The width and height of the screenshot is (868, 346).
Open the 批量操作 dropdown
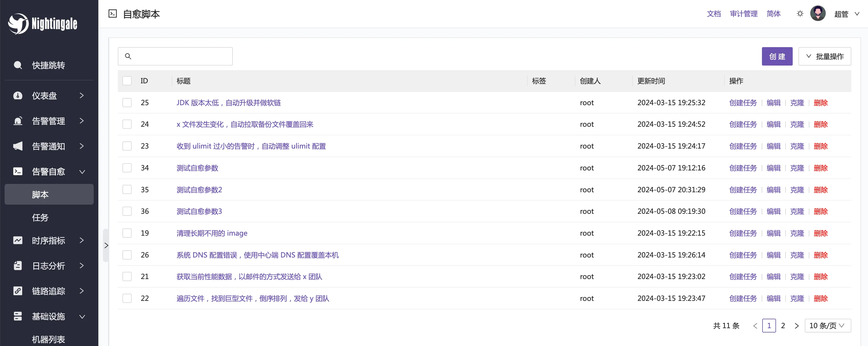click(825, 56)
